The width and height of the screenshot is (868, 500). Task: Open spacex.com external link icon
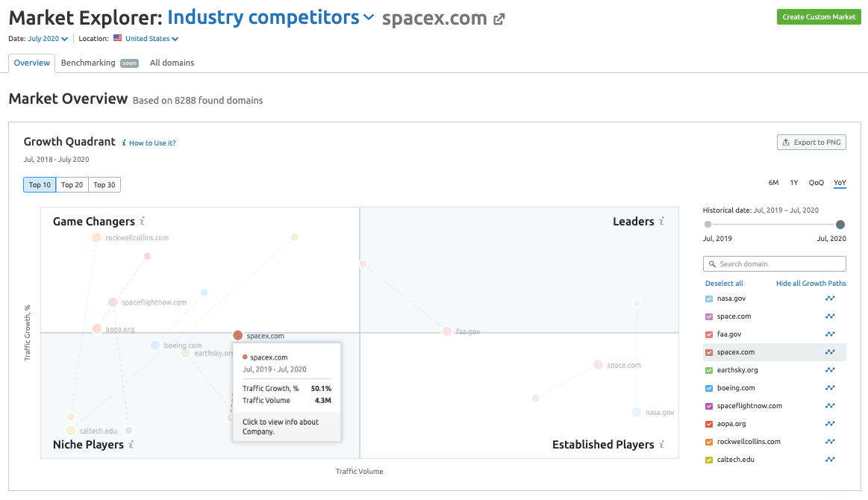(499, 19)
